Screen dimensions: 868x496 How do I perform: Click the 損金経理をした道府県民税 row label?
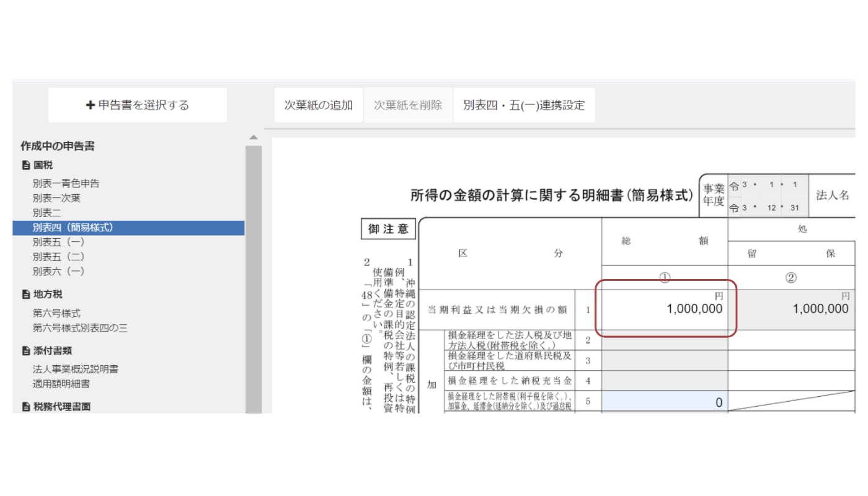coord(510,360)
